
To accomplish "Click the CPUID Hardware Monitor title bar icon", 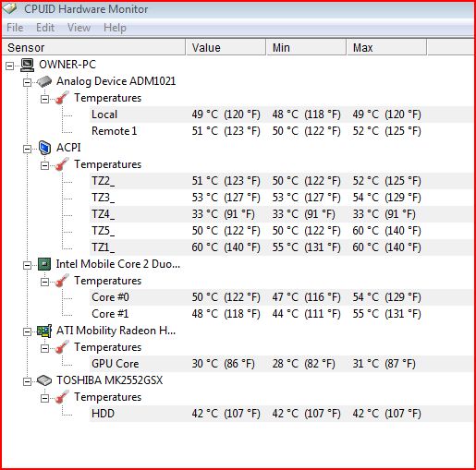I will point(9,8).
